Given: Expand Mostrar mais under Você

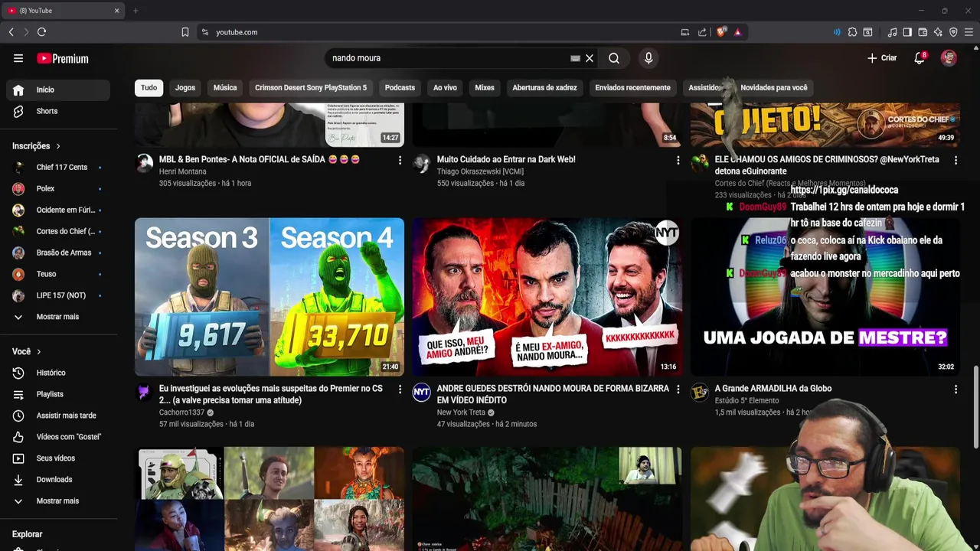Looking at the screenshot, I should 58,501.
